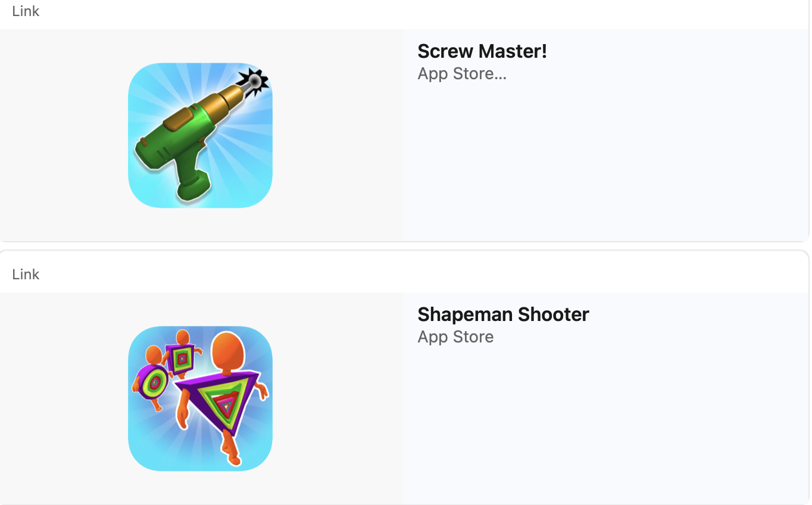The image size is (812, 505).
Task: Open the Screw Master app icon
Action: (x=200, y=135)
